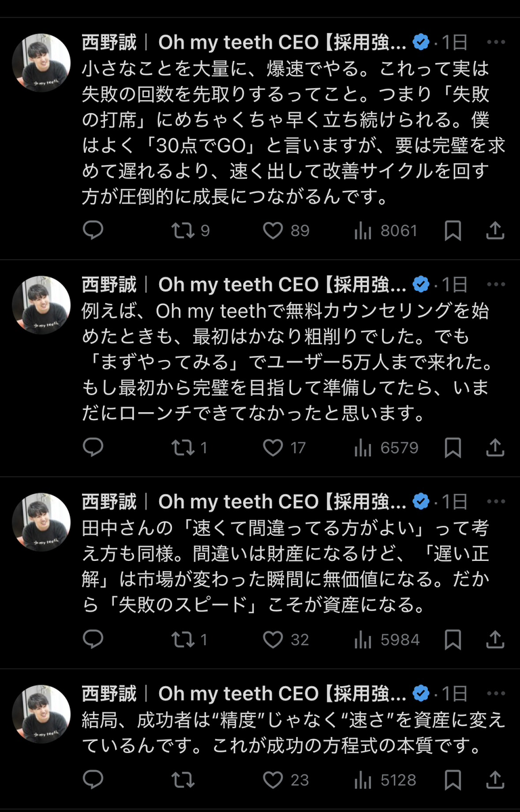Screen dimensions: 520x812
Task: Tap the profile avatar on the second tweet
Action: (42, 304)
